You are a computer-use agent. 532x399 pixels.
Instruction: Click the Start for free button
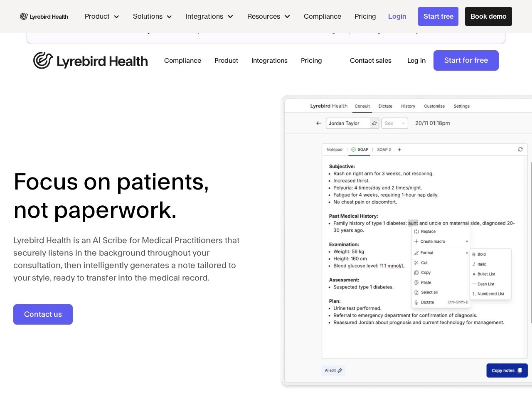(466, 61)
